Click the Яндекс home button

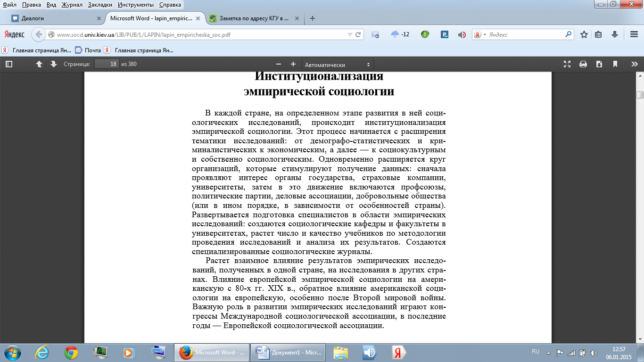(15, 34)
